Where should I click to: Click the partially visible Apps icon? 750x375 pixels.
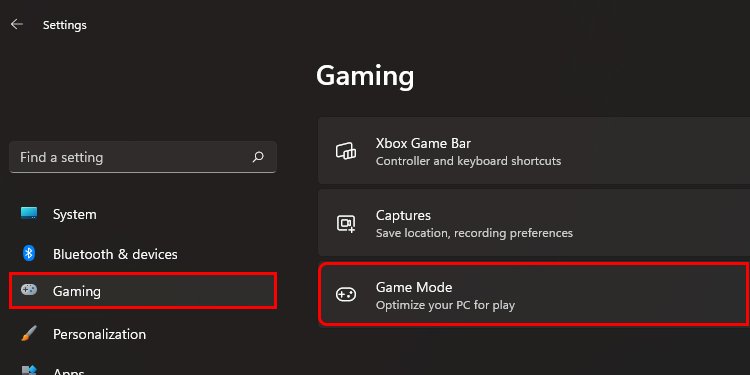coord(29,370)
